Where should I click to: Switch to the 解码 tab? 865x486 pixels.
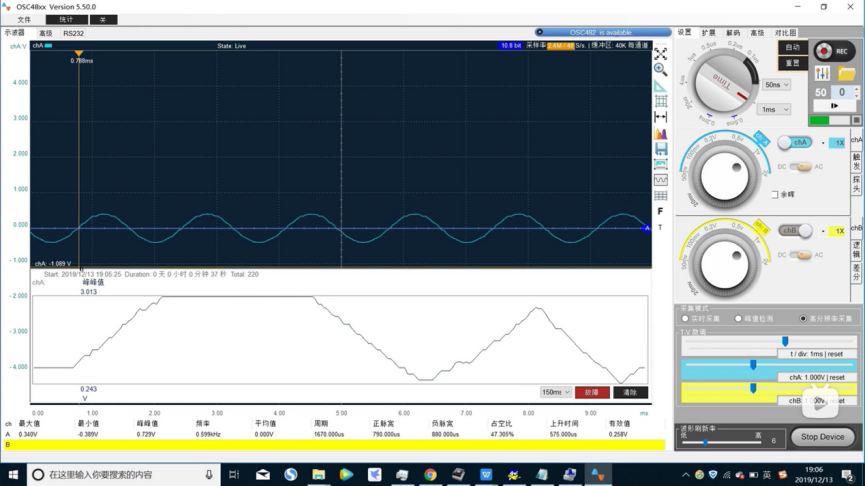click(x=733, y=33)
